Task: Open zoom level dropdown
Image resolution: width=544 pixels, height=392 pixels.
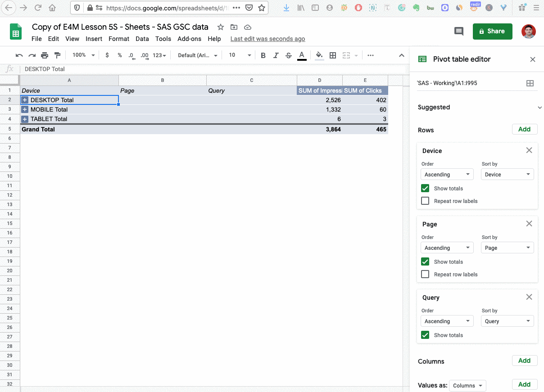Action: (x=84, y=55)
